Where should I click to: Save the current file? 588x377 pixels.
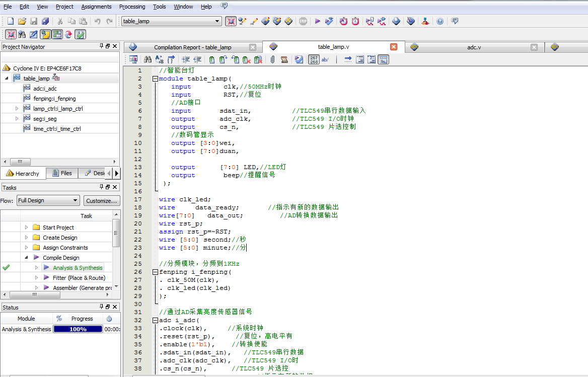coord(34,21)
